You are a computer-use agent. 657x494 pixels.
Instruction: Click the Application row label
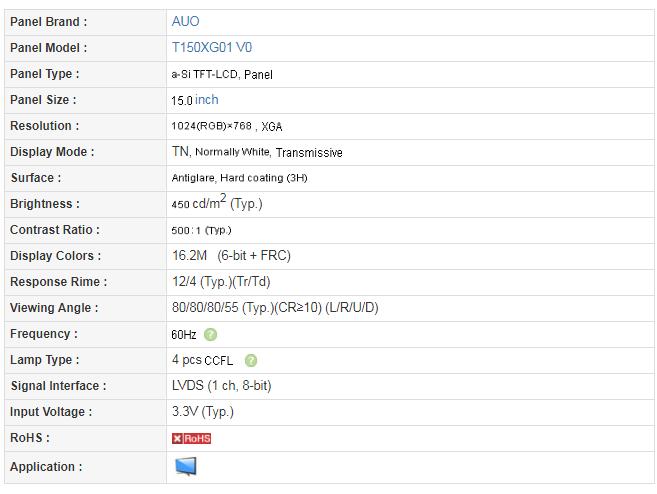[x=46, y=467]
